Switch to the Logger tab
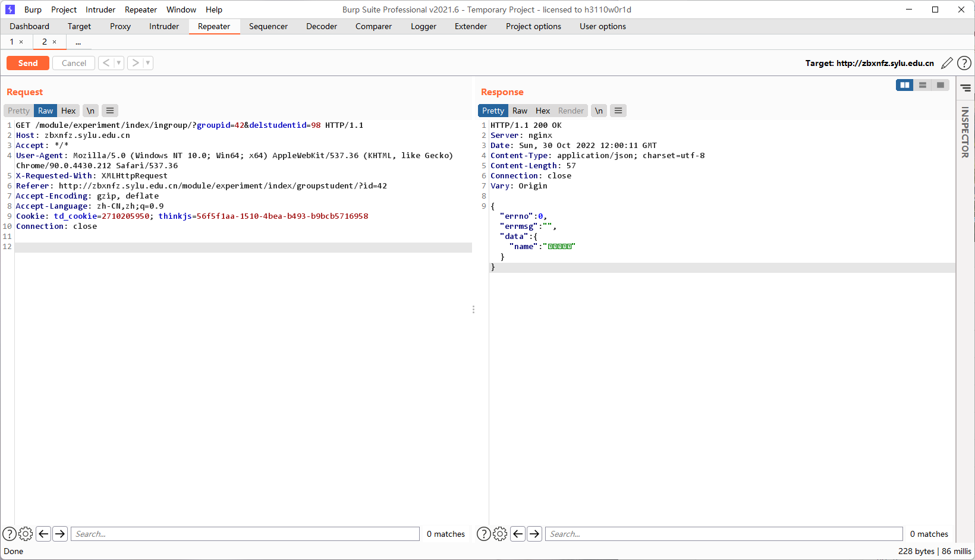The height and width of the screenshot is (560, 975). 423,26
